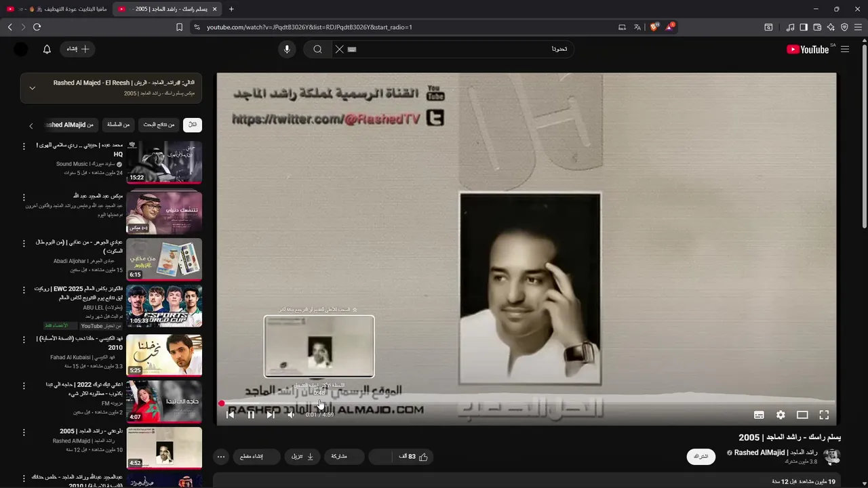
Task: Open the YouTube hamburger guide menu
Action: 845,49
